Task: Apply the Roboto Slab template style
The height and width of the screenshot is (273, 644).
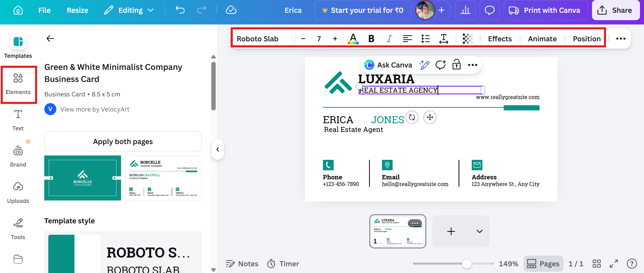Action: point(123,252)
